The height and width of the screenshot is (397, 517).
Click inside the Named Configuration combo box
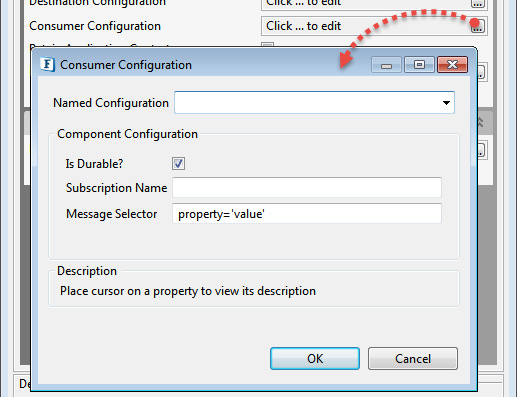point(314,103)
